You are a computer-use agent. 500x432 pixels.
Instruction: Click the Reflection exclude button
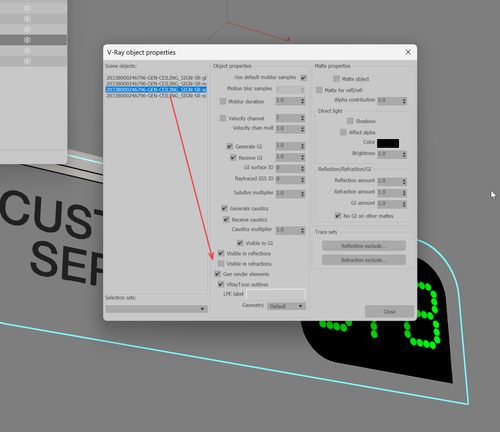pyautogui.click(x=364, y=246)
